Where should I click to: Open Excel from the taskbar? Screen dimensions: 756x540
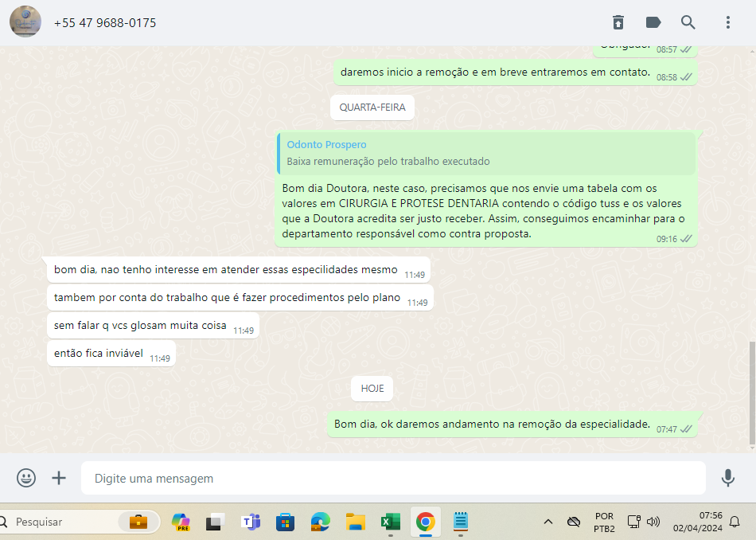click(390, 522)
